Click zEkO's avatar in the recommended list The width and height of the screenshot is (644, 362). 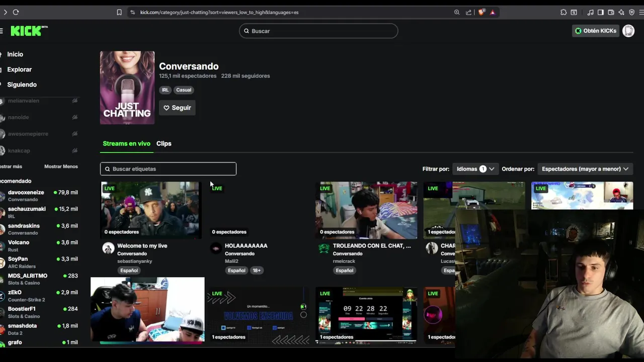[2, 295]
